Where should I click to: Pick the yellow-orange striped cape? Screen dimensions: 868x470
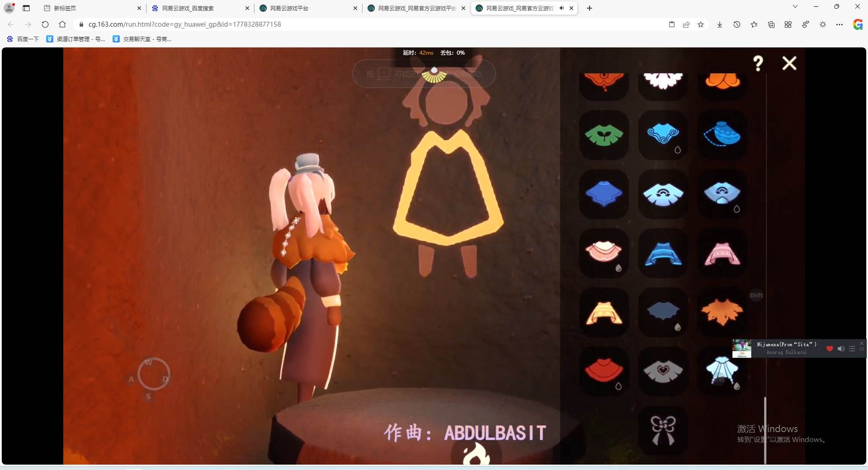[604, 312]
